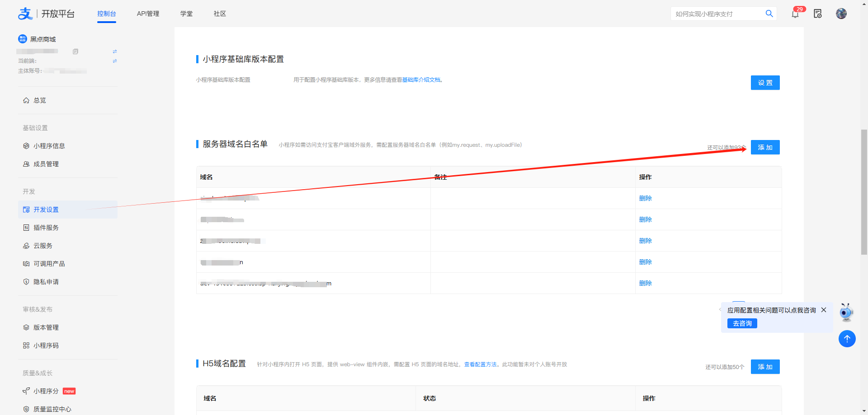Select 版本管理 in the sidebar
Viewport: 868px width, 415px height.
tap(46, 327)
